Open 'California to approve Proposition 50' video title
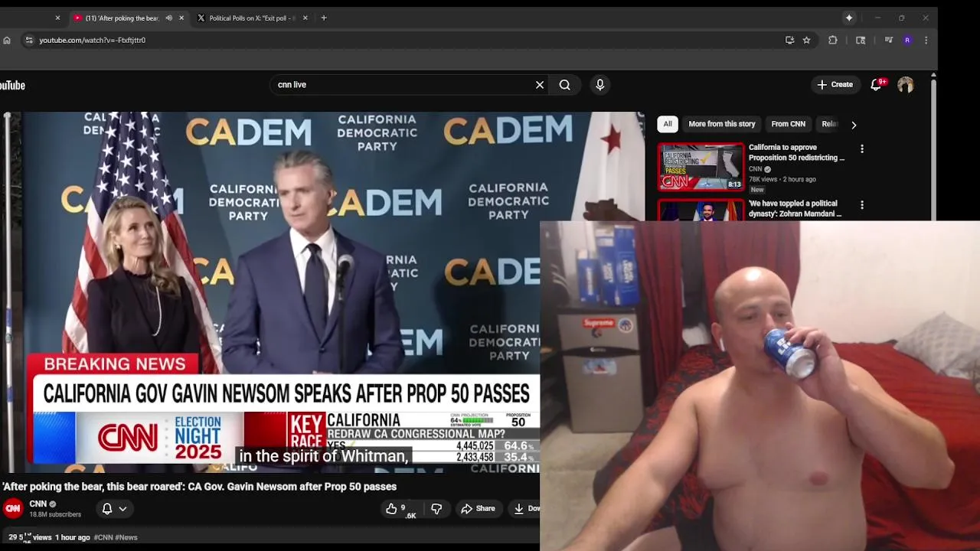The width and height of the screenshot is (980, 551). pos(796,152)
